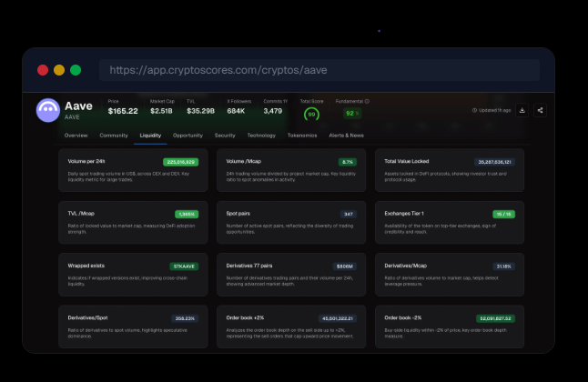Select the Opportunity tab
This screenshot has width=588, height=382.
[x=188, y=135]
